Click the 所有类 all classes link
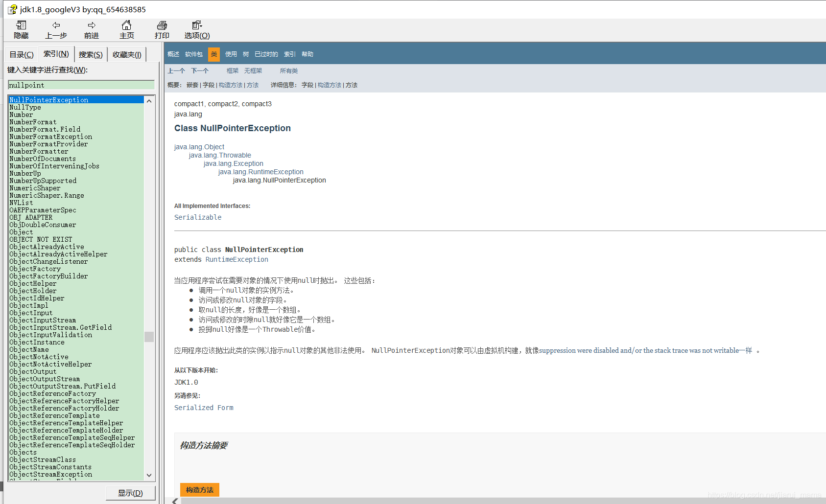The image size is (826, 504). (289, 71)
